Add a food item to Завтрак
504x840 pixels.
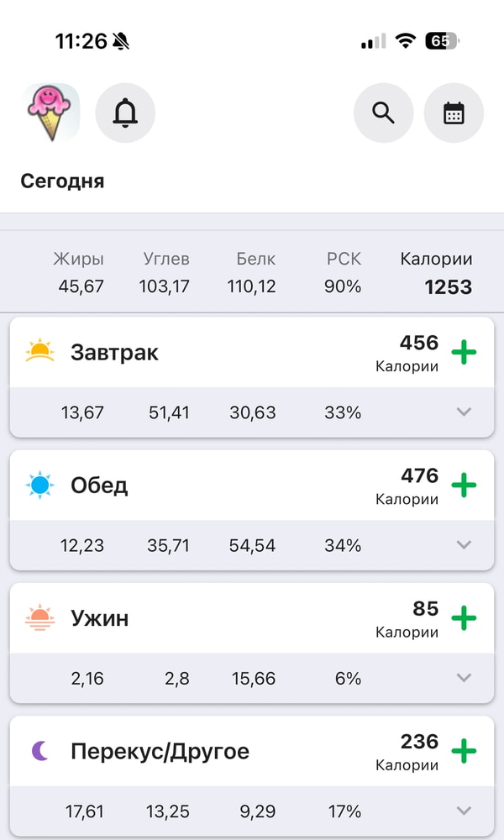[x=465, y=353]
